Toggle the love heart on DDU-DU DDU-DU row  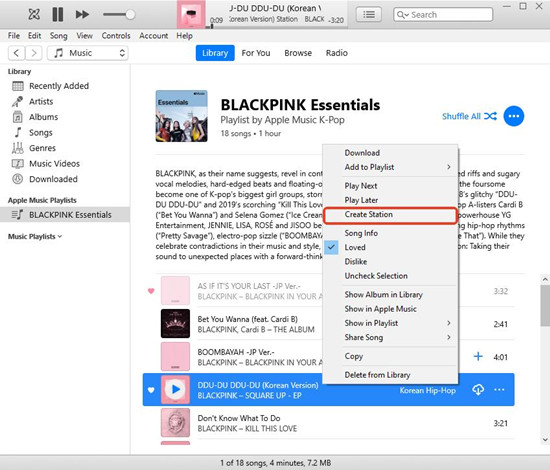(151, 390)
